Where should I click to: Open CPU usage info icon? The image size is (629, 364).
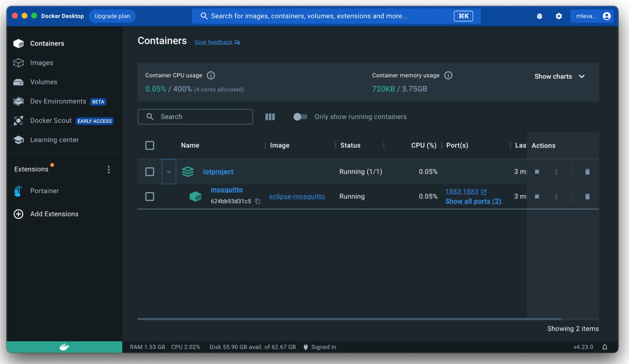[x=211, y=75]
